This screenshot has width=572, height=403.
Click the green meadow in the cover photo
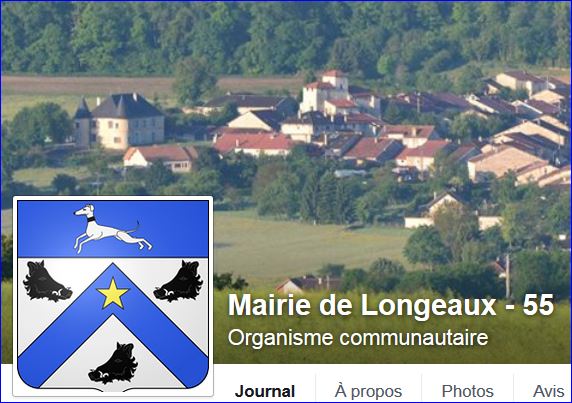click(x=310, y=243)
